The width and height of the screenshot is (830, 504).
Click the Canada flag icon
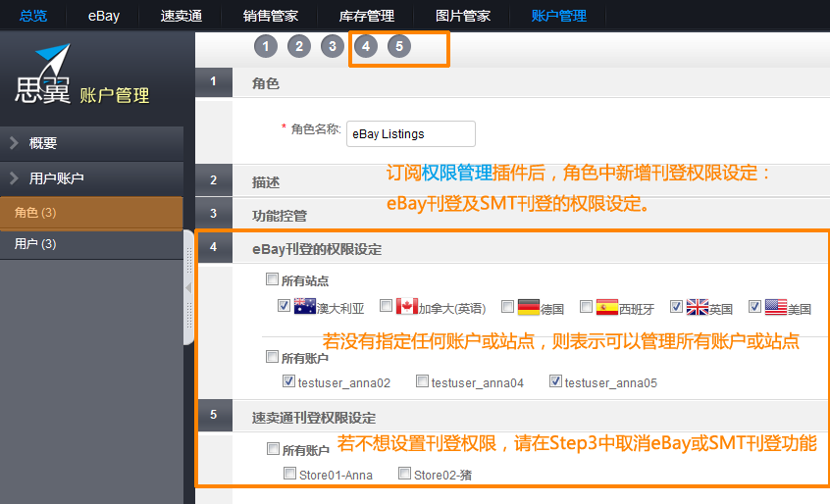[x=407, y=306]
